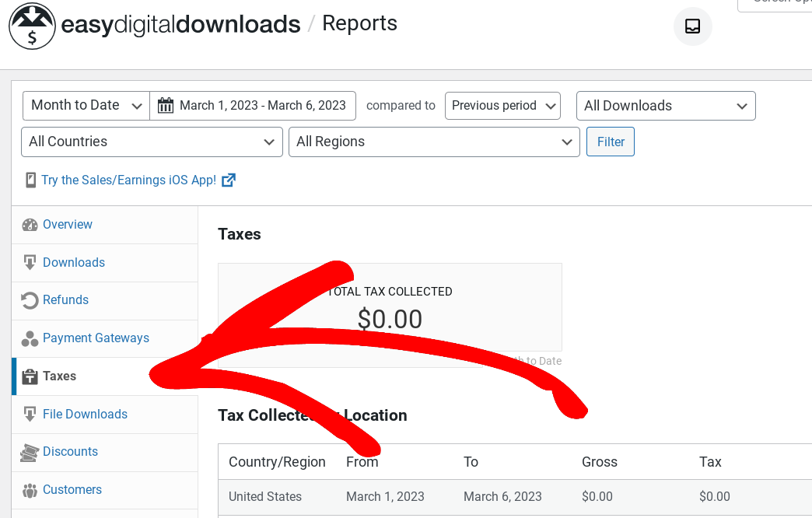812x518 pixels.
Task: Expand the All Downloads dropdown
Action: coord(666,105)
